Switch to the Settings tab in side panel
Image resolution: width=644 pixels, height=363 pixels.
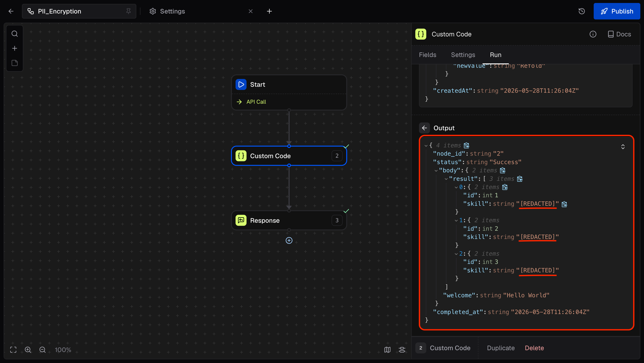(x=463, y=55)
